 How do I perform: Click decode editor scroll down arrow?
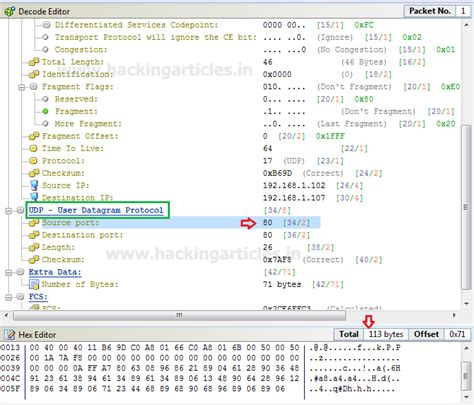point(466,303)
